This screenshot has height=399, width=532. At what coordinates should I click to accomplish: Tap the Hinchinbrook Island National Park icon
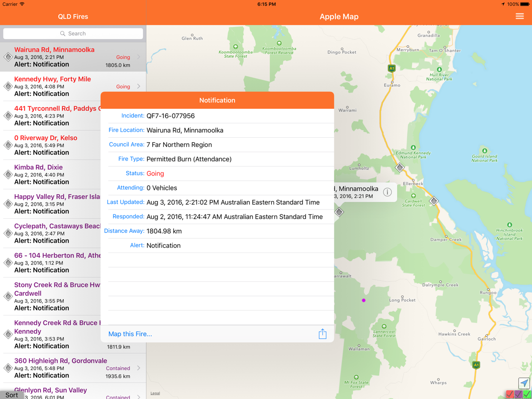tap(509, 225)
